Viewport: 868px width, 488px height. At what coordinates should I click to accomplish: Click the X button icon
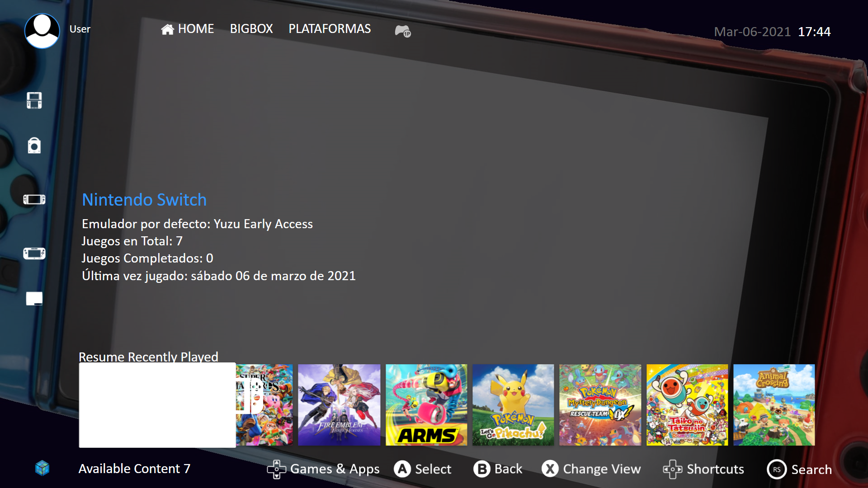(x=550, y=469)
